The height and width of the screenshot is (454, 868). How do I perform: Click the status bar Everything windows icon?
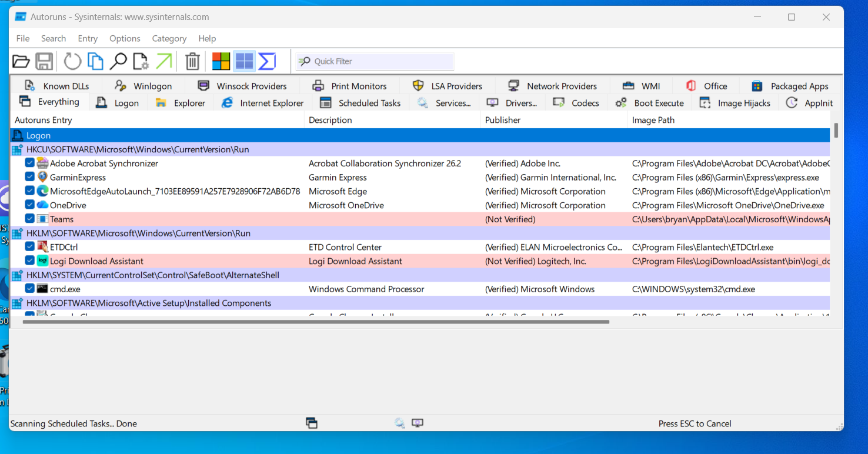pos(312,423)
